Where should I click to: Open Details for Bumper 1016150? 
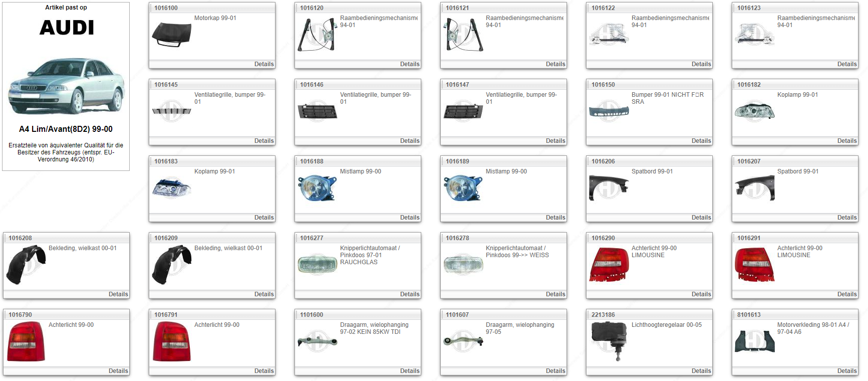tap(701, 141)
